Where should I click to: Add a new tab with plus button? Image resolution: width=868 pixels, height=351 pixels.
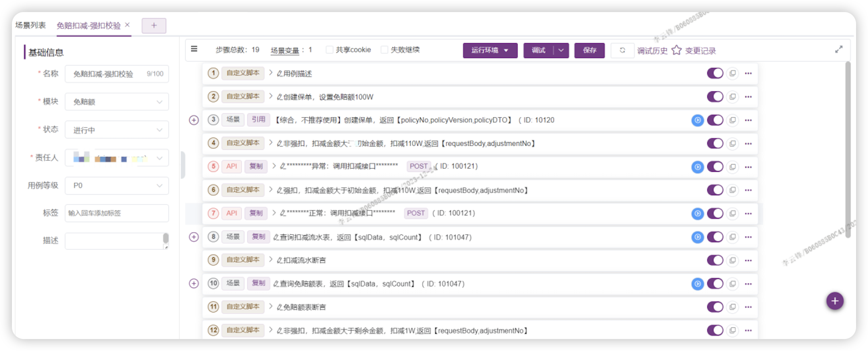coord(154,26)
